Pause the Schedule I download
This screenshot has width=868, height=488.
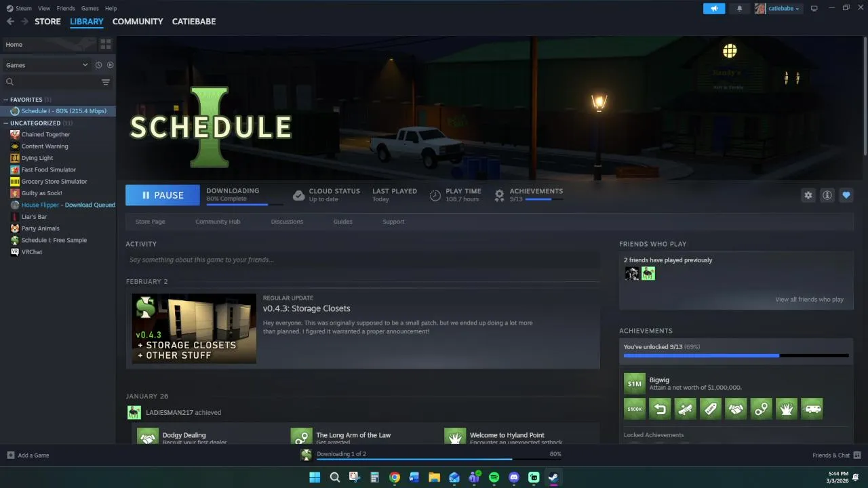[163, 195]
